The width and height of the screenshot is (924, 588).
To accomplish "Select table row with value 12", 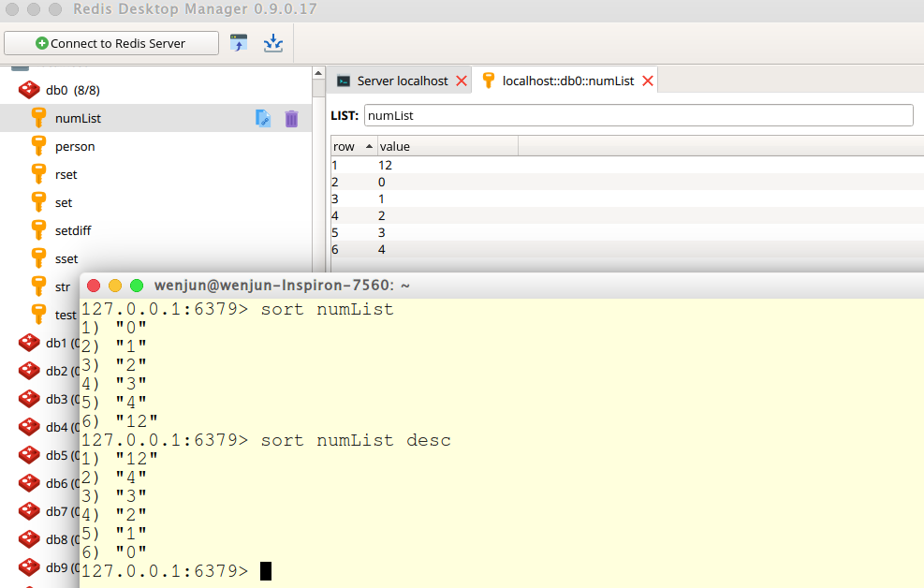I will point(627,165).
